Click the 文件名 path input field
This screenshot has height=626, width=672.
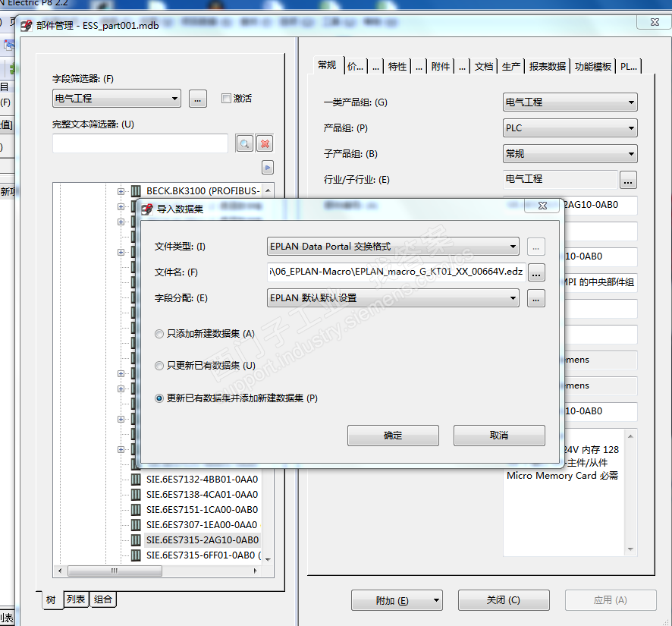(x=397, y=272)
